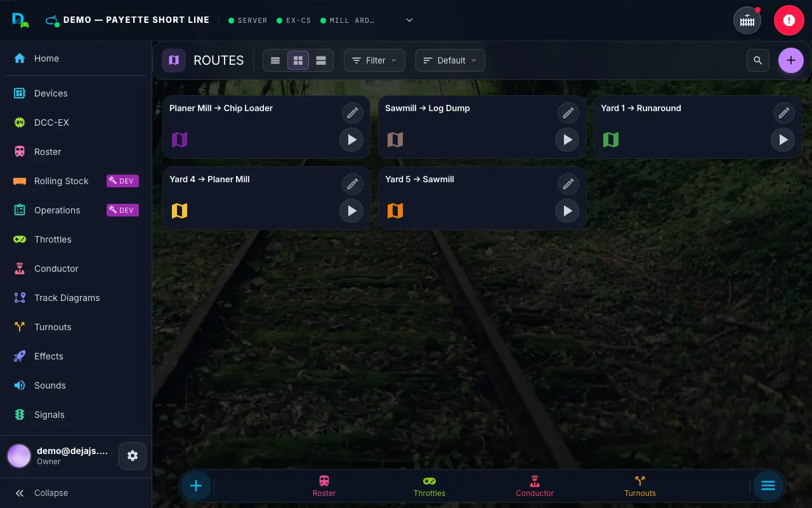Viewport: 812px width, 508px height.
Task: Run the Yard 1 → Runaround route
Action: [783, 140]
